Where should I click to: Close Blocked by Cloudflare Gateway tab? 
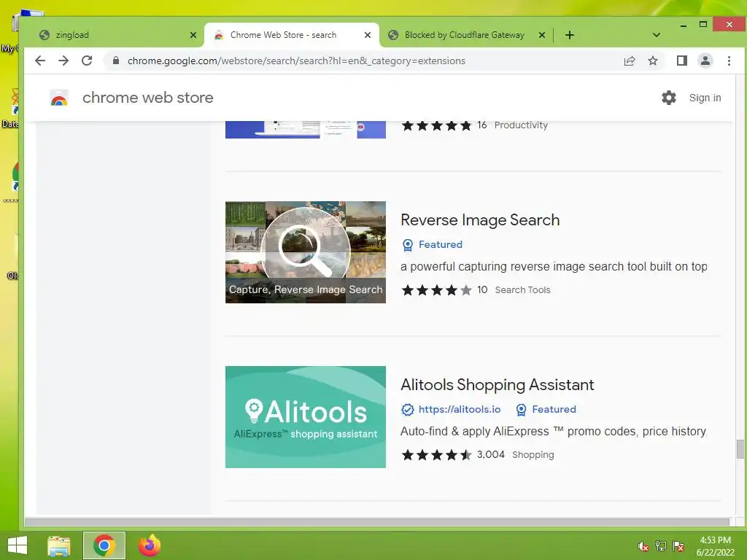(x=542, y=35)
